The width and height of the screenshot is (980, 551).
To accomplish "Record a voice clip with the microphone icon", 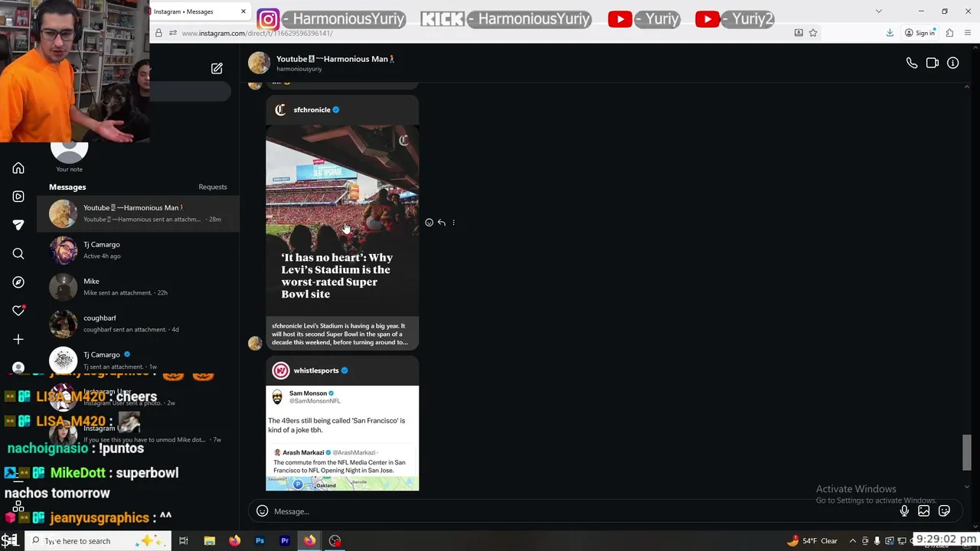I will pos(904,511).
